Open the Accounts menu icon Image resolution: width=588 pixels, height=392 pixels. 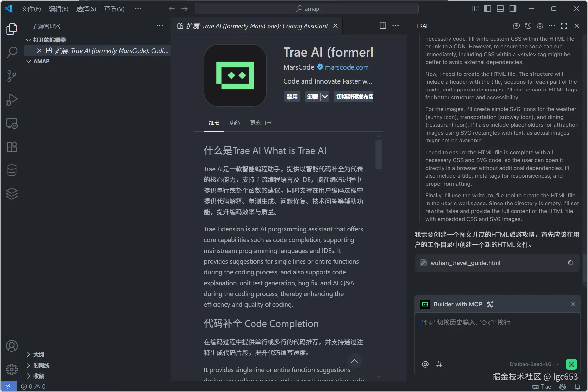[x=12, y=346]
